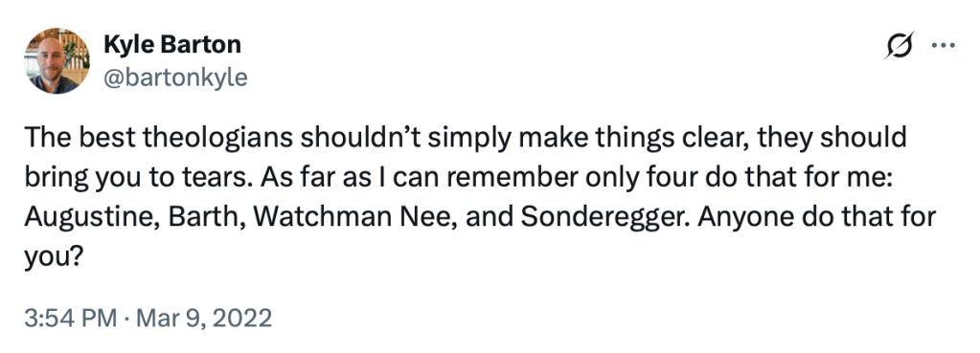Viewport: 980px width, 353px height.
Task: Open Kyle Barton's profile picture
Action: 57,61
